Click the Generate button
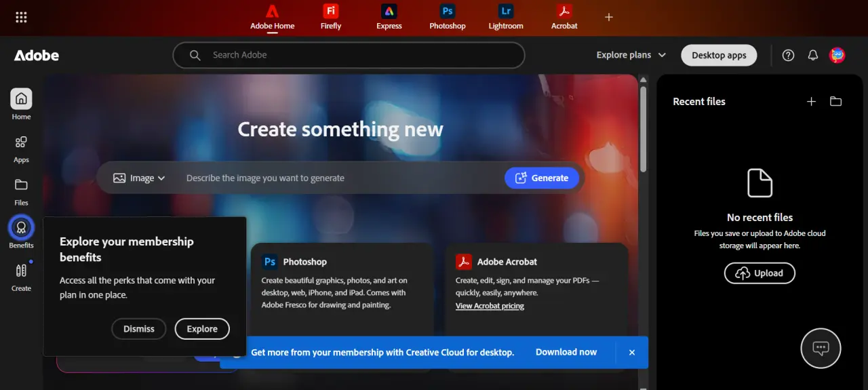This screenshot has height=390, width=868. point(541,178)
